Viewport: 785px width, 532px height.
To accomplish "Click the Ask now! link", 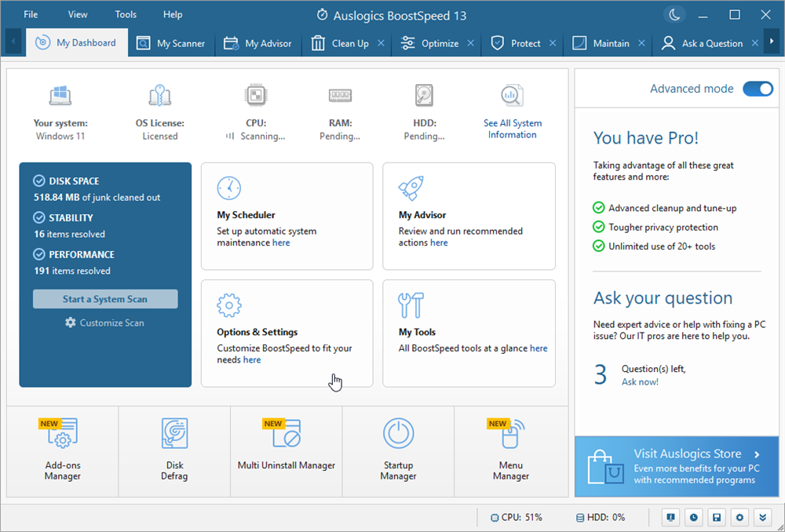I will tap(640, 382).
